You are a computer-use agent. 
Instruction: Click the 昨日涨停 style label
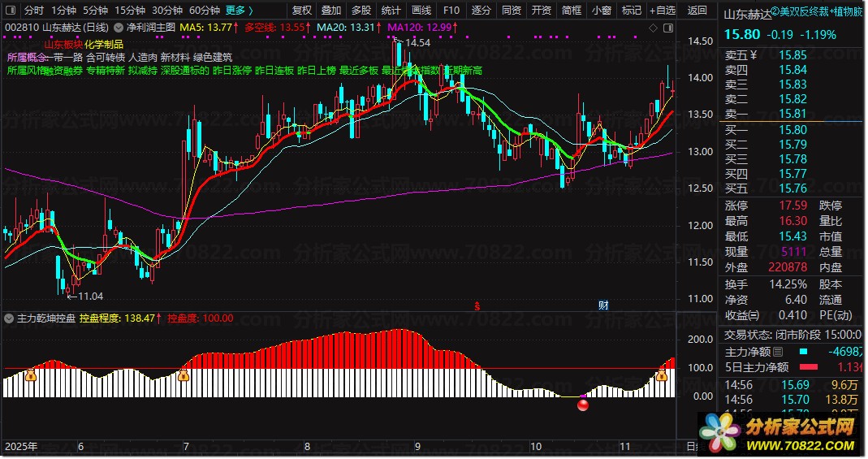point(232,71)
